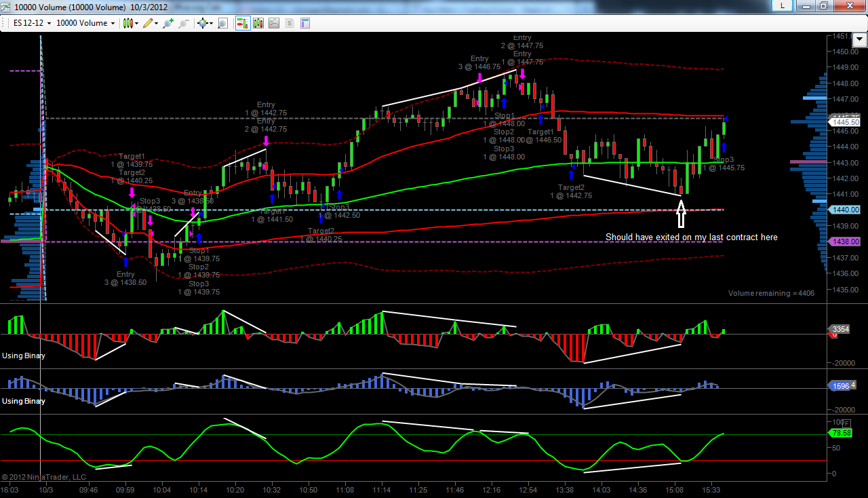Click the 11:14 time axis label

[x=382, y=490]
